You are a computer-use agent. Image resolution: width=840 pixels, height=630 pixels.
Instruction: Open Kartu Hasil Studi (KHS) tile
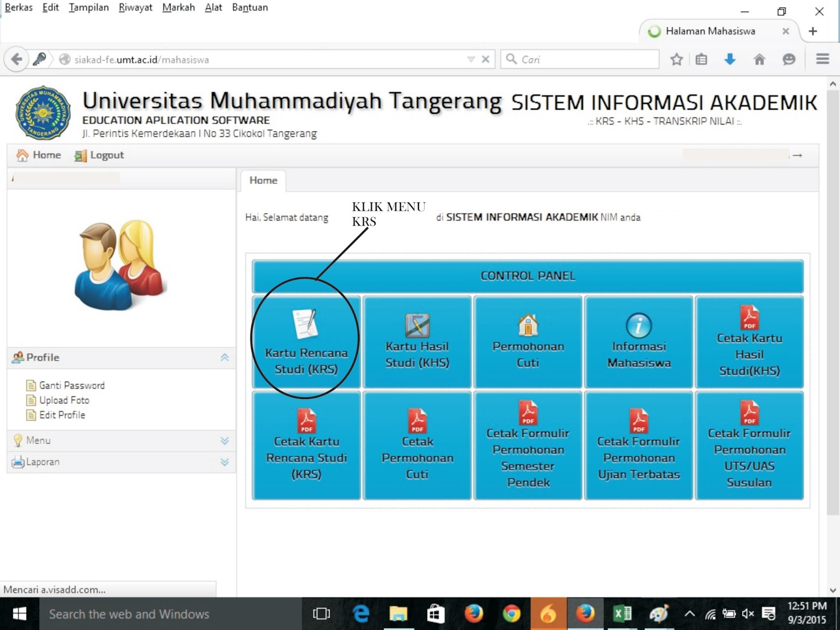(x=417, y=342)
